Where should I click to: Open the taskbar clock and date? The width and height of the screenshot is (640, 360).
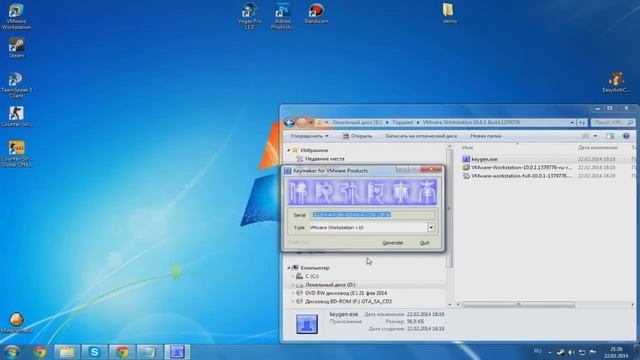616,352
